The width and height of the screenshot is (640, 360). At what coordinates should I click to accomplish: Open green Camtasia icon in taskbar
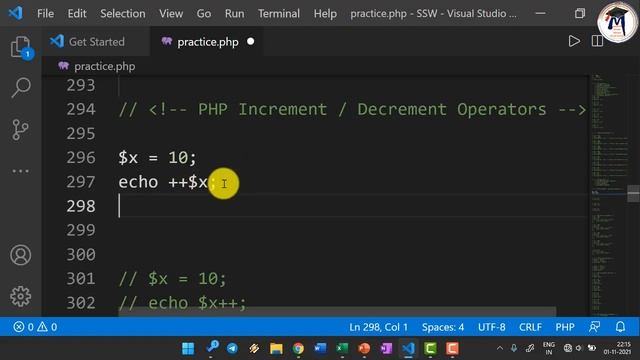click(x=430, y=349)
